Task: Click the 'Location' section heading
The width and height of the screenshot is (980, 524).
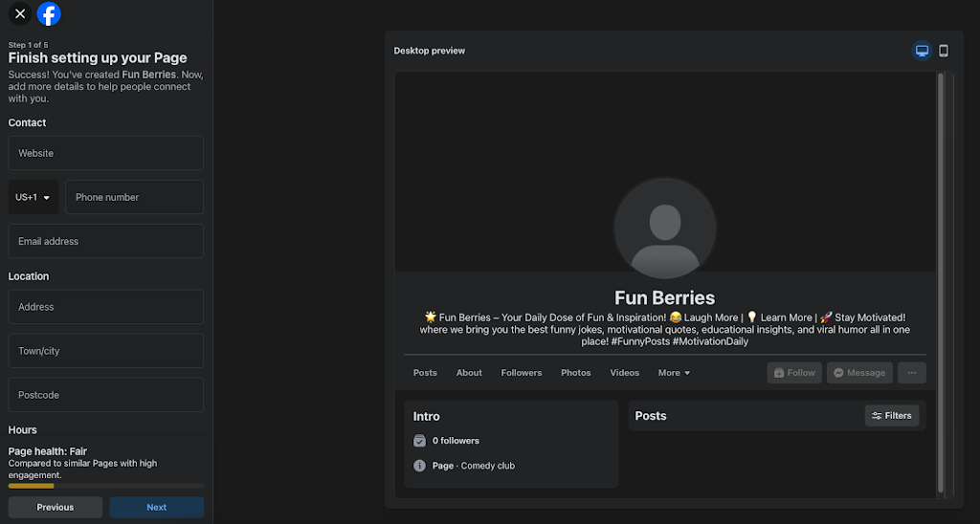Action: click(28, 276)
